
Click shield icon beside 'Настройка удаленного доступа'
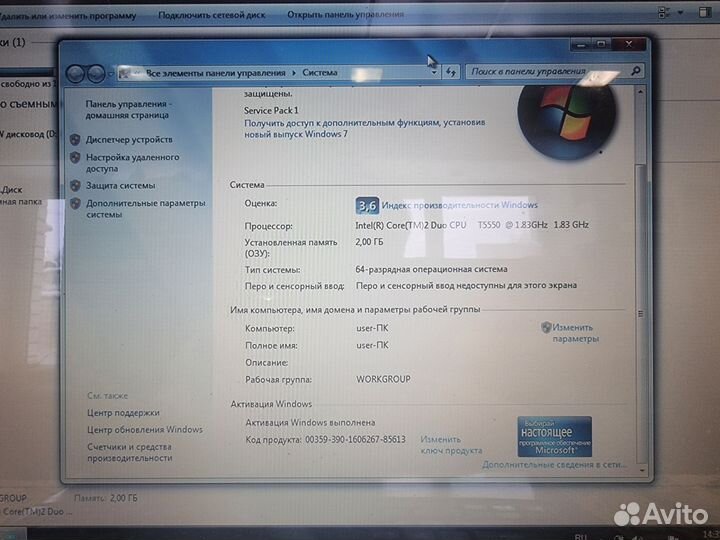pos(75,158)
